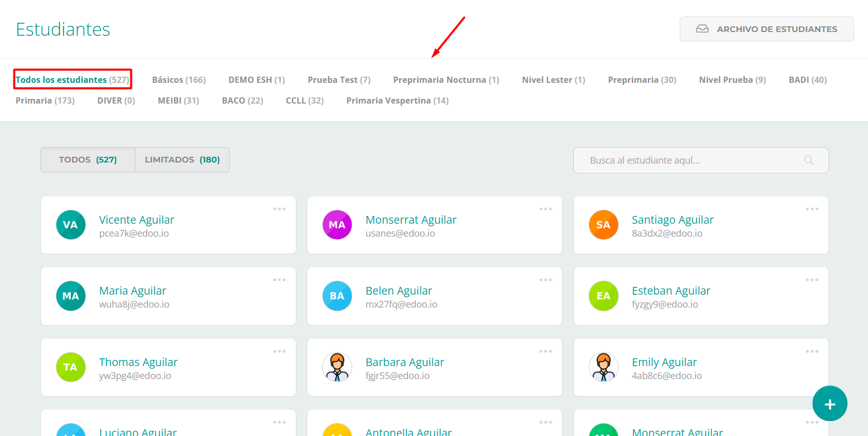This screenshot has width=868, height=436.
Task: Open Monserrat Aguilar usanes profile link
Action: [411, 220]
